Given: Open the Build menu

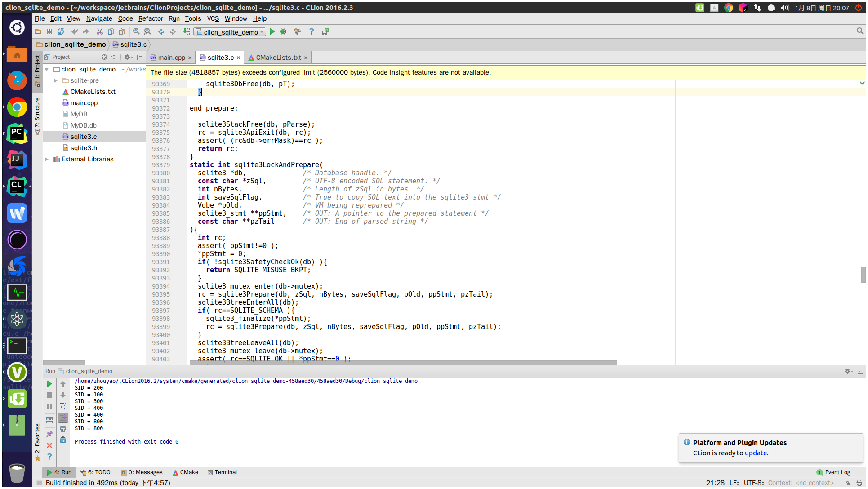Looking at the screenshot, I should click(174, 18).
